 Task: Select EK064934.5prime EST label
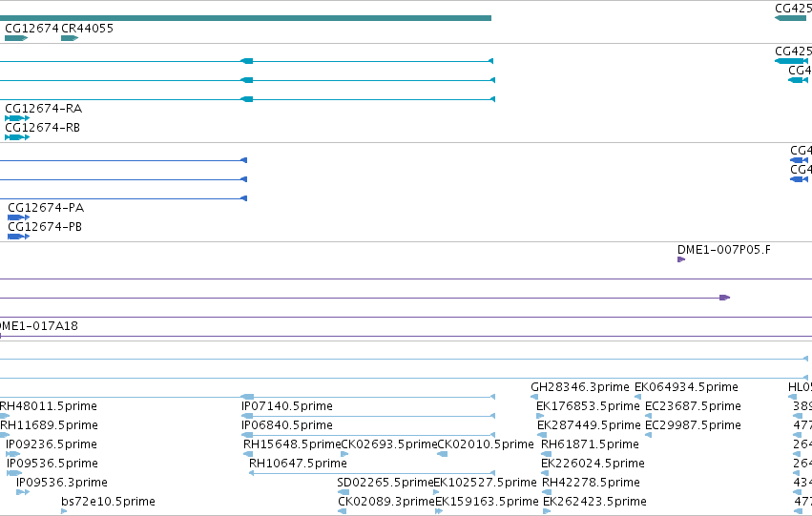click(x=686, y=387)
